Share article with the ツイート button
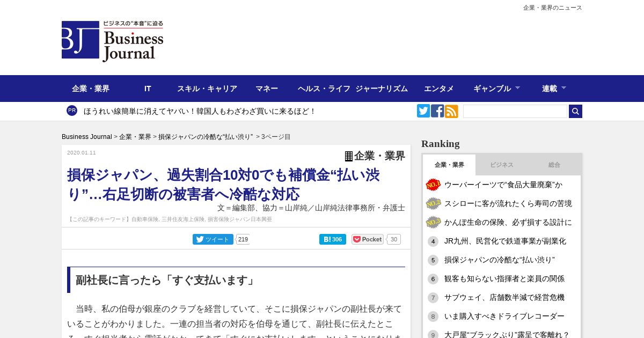The width and height of the screenshot is (644, 338). coord(213,239)
